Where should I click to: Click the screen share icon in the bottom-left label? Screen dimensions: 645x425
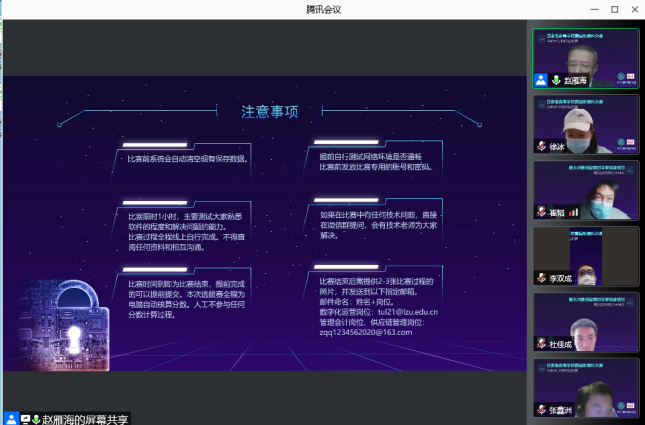coord(25,418)
